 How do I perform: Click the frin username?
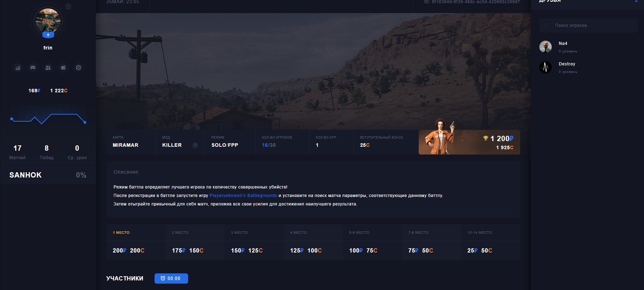point(48,48)
